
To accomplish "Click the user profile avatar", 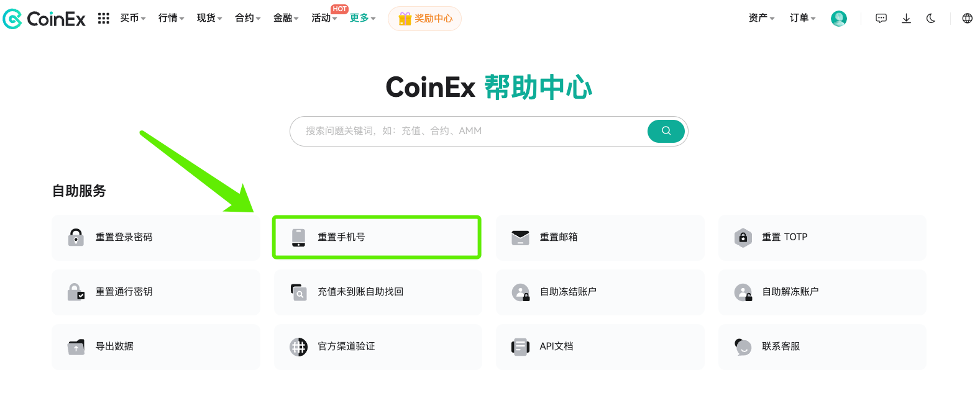I will point(838,19).
